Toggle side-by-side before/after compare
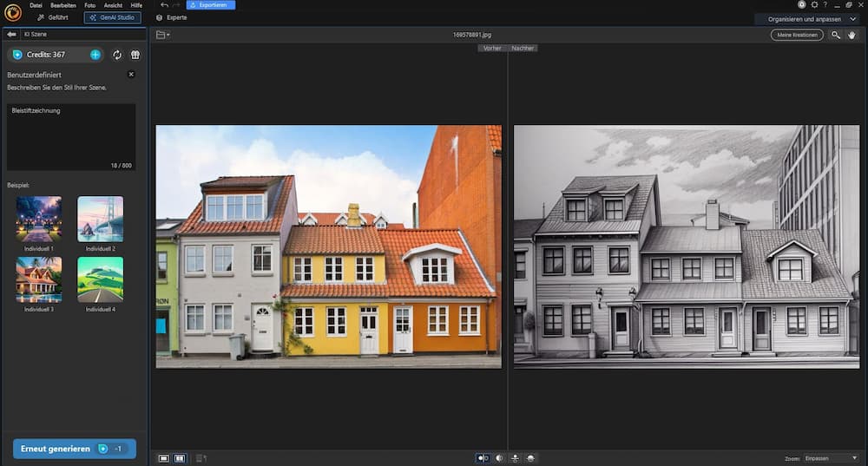 pyautogui.click(x=483, y=458)
